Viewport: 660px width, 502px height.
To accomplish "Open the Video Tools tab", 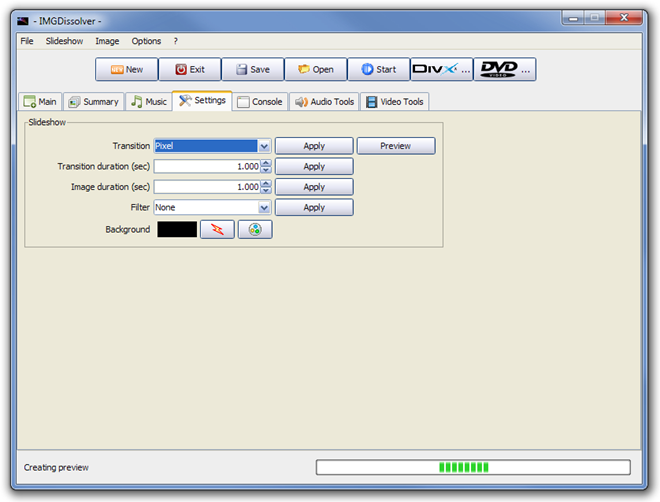I will point(394,102).
